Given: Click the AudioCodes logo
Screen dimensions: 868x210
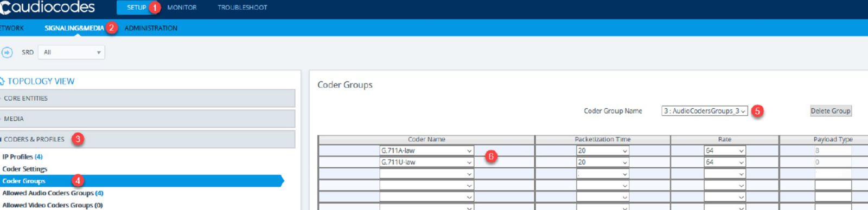Looking at the screenshot, I should (x=48, y=8).
